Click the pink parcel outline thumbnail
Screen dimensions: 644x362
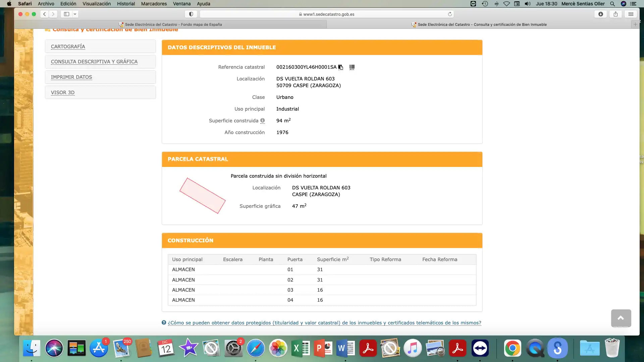click(202, 196)
